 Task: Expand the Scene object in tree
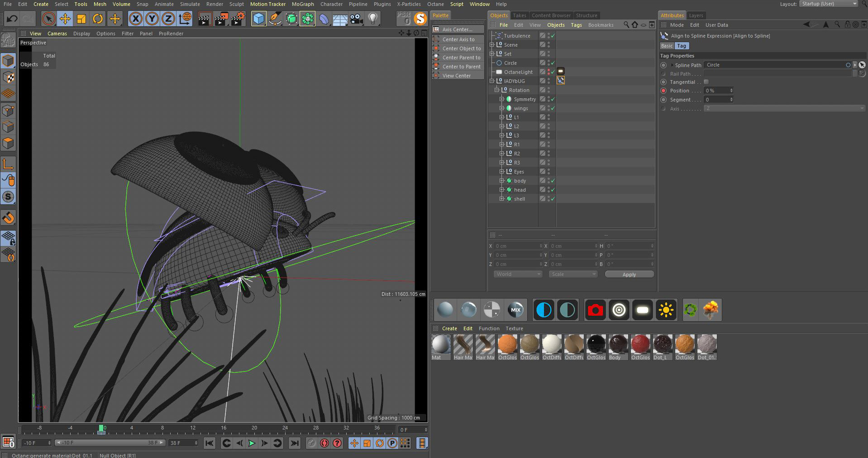pyautogui.click(x=492, y=45)
